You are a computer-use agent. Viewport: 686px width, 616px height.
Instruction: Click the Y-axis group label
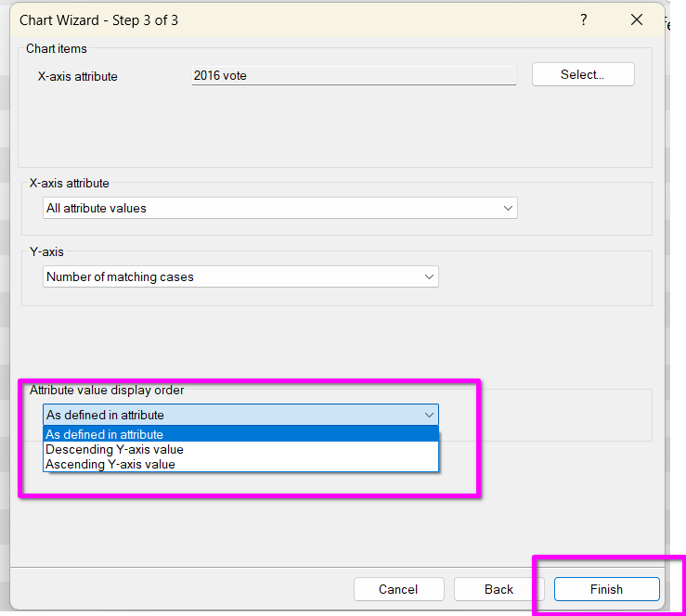(46, 251)
